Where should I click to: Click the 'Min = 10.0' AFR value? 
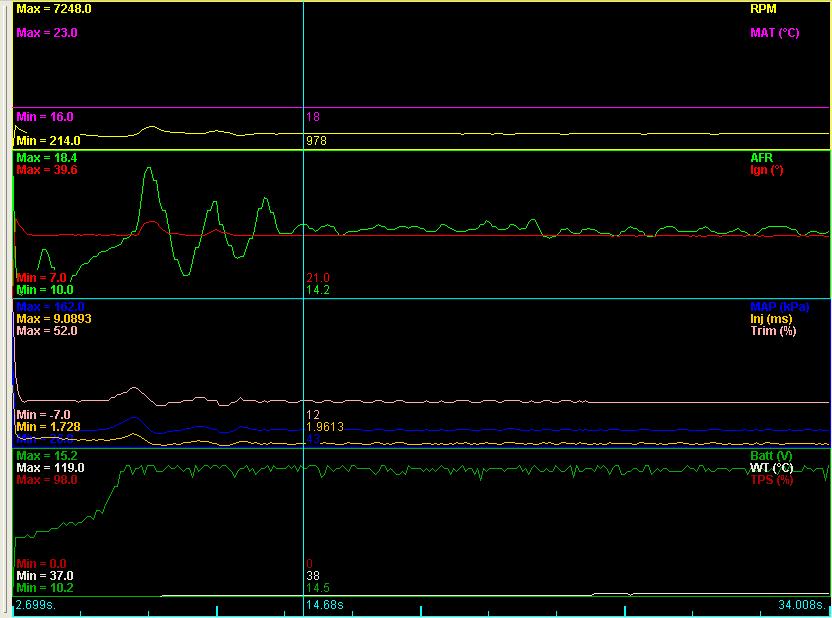pos(45,290)
